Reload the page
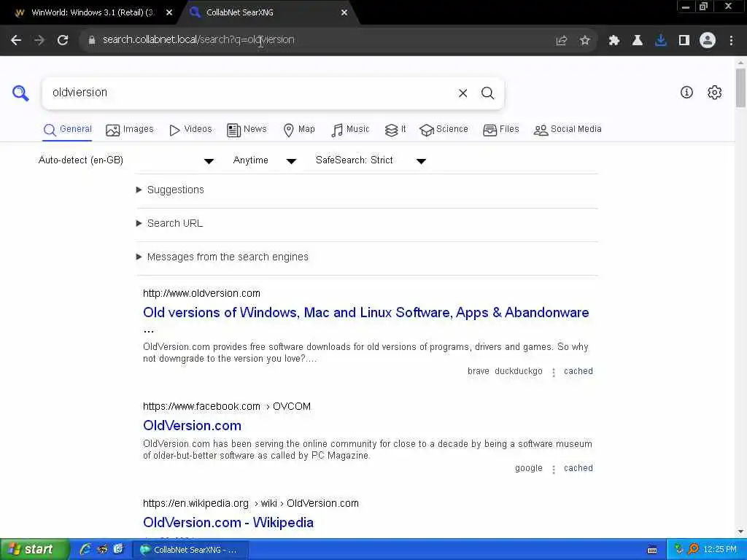This screenshot has height=560, width=747. click(63, 40)
